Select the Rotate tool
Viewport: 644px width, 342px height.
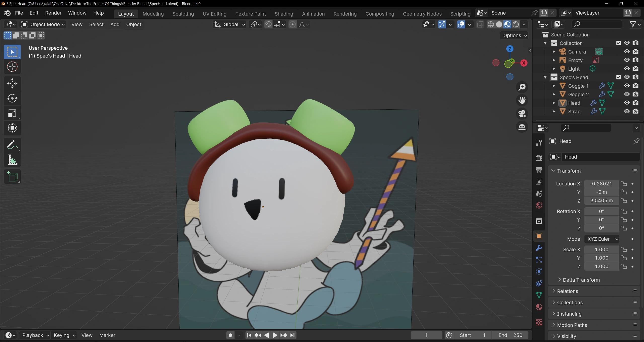[12, 98]
